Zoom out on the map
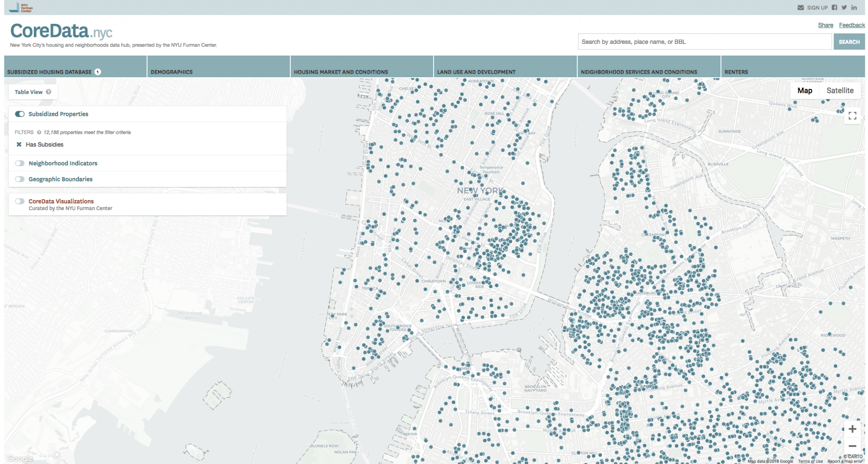 coord(852,446)
